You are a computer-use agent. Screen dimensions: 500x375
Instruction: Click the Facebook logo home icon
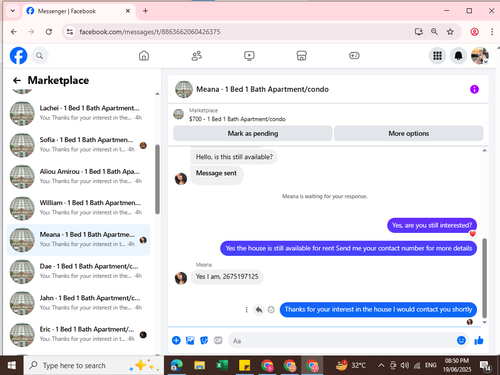[18, 55]
